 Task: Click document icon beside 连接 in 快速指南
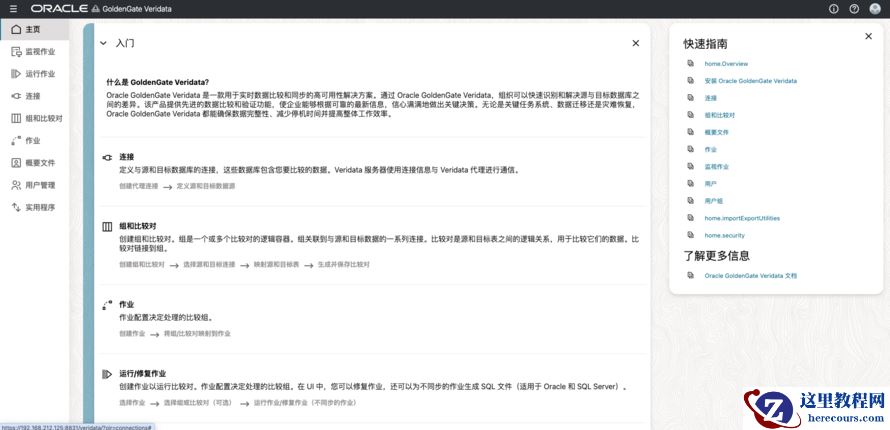691,98
